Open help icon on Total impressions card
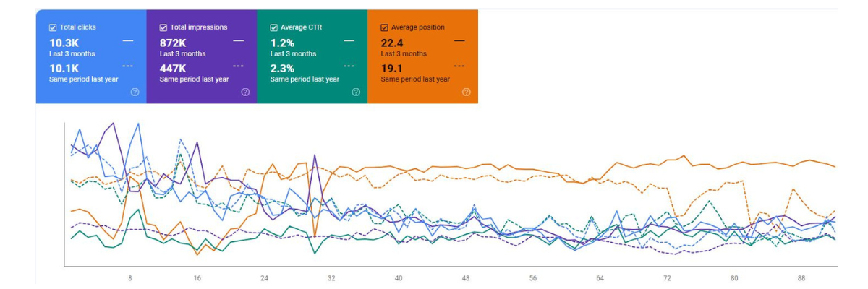 coord(245,92)
